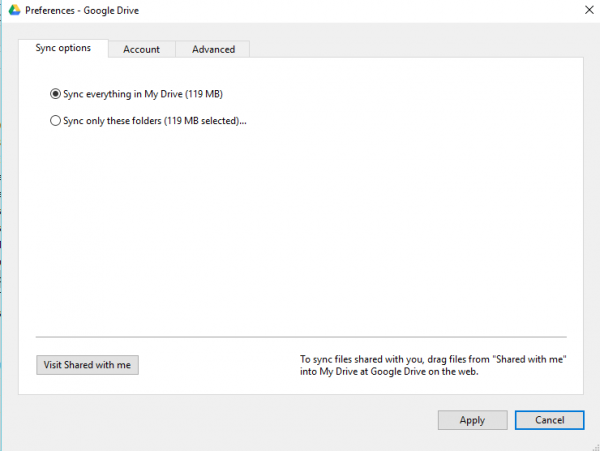Apply the preference changes

pos(473,420)
